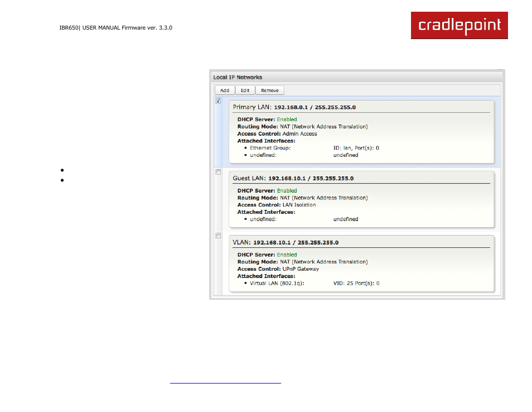
Task: Click IBR650 USER MANUAL header text
Action: click(x=115, y=28)
